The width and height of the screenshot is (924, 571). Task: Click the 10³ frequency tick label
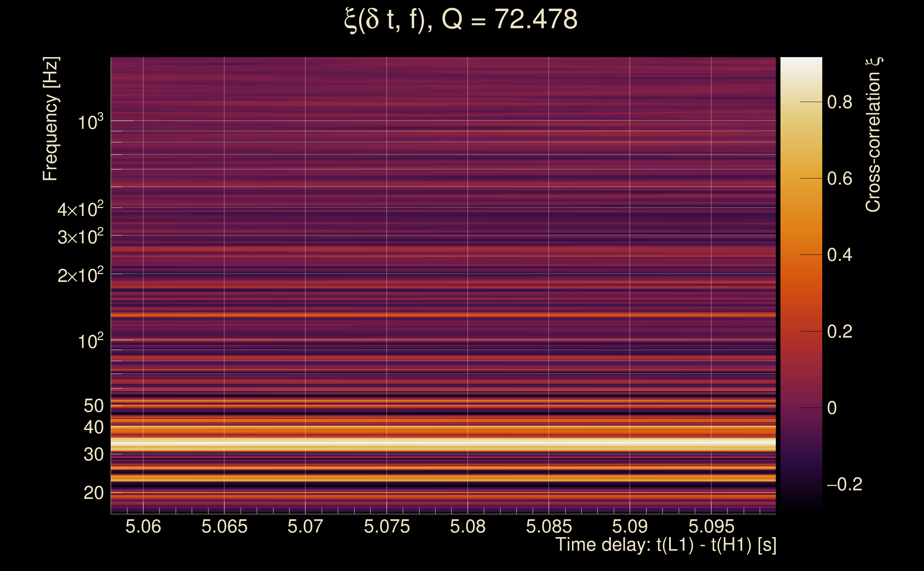click(90, 122)
